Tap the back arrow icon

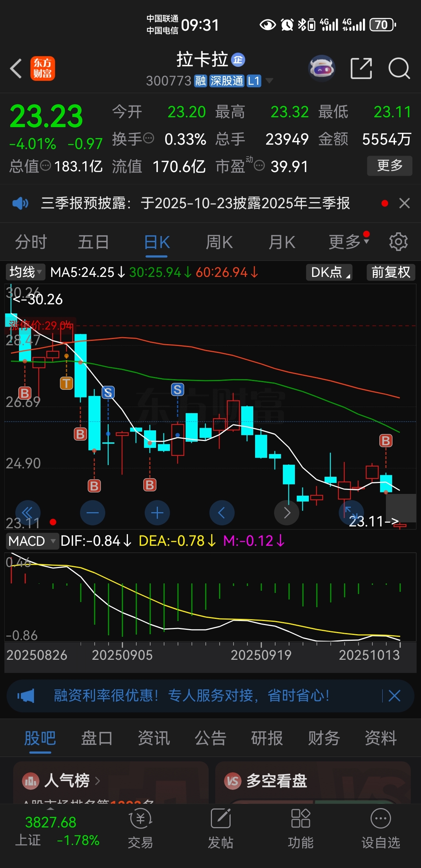tap(16, 68)
